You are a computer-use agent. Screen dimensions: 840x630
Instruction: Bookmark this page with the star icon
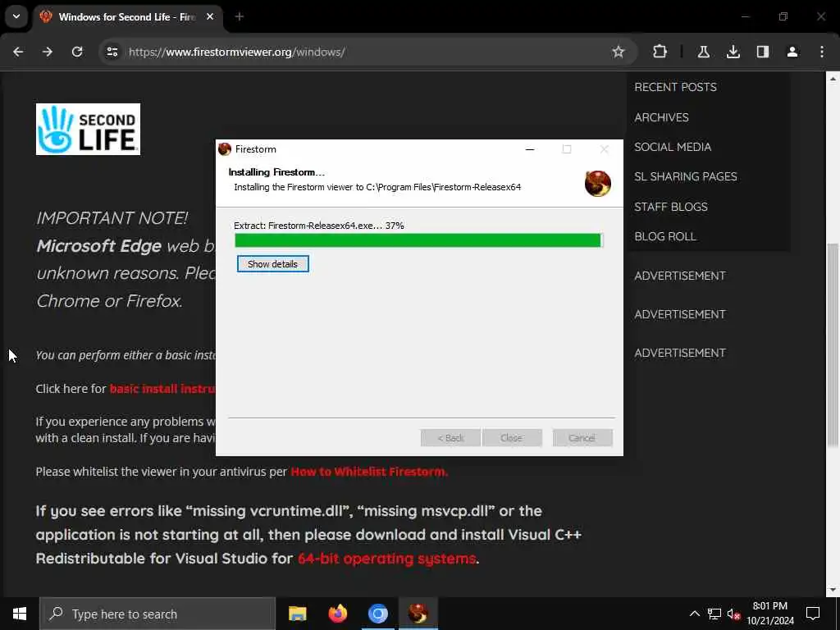(619, 52)
